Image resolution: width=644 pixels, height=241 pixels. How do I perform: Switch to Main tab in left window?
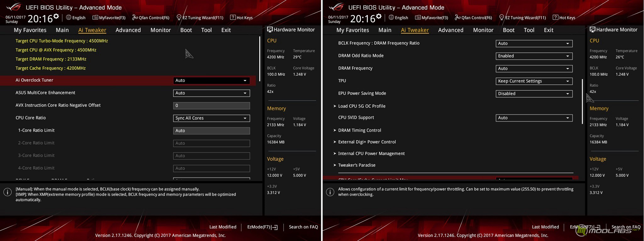[62, 30]
